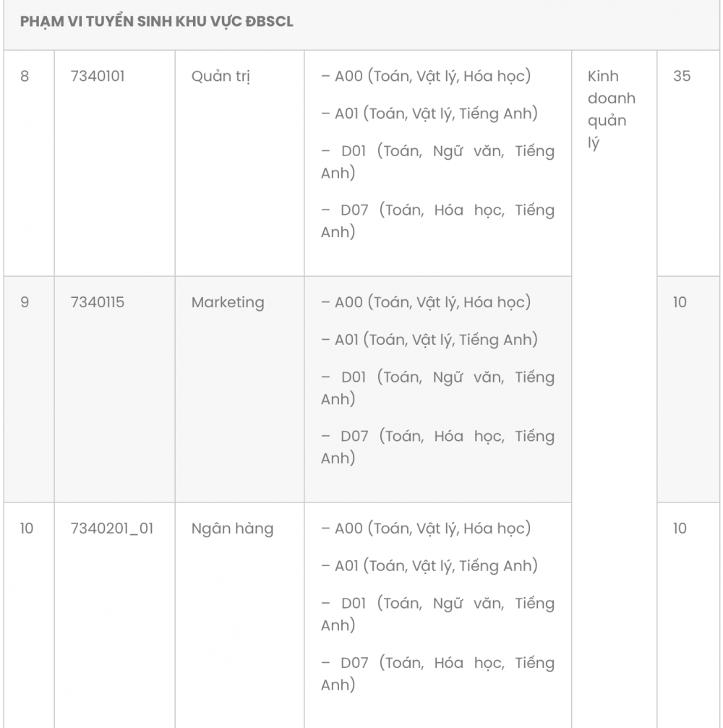Select A00 combination in Marketing row
Viewport: 723px width, 728px height.
pyautogui.click(x=426, y=302)
